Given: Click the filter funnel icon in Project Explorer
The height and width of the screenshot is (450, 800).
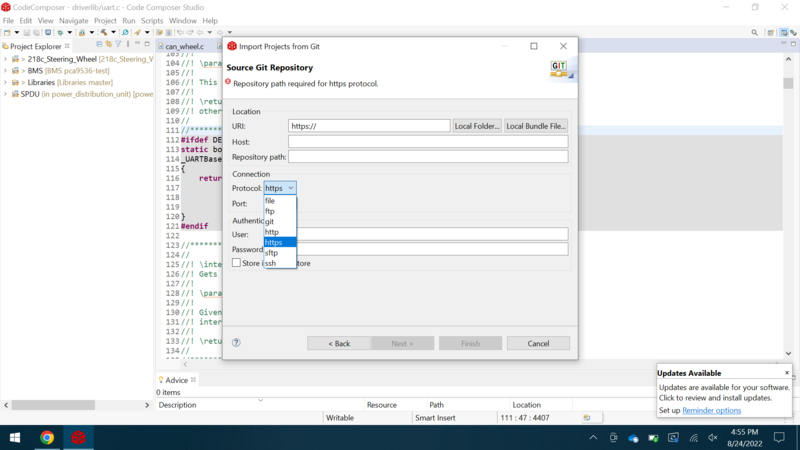Looking at the screenshot, I should tap(118, 44).
